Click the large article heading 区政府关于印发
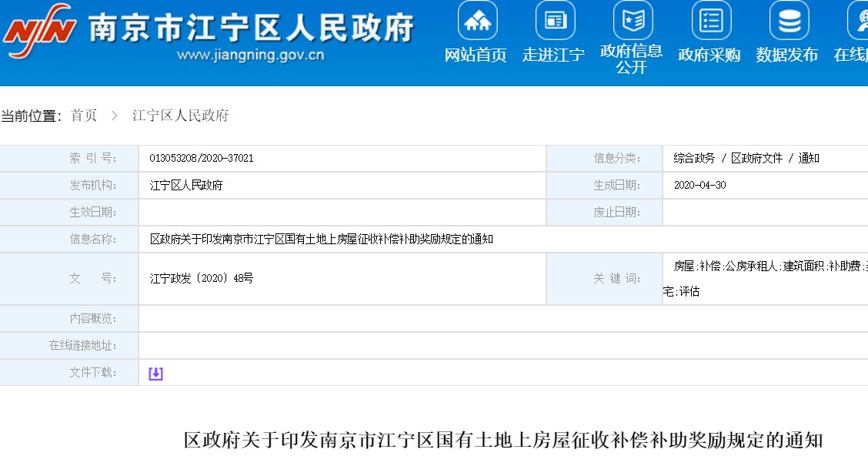Viewport: 868px width, 456px height. pyautogui.click(x=503, y=441)
